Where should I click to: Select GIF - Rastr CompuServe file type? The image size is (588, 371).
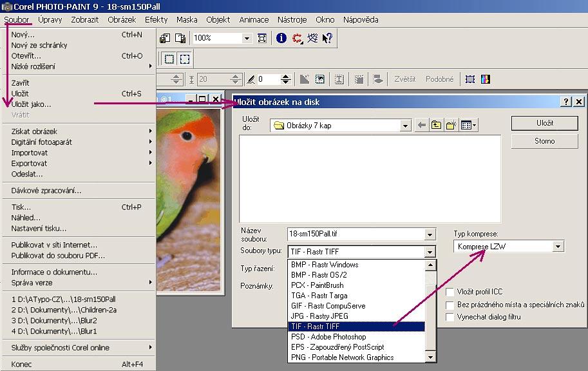click(356, 306)
